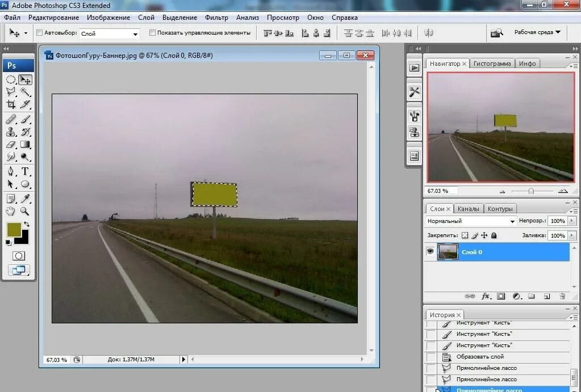
Task: Reset default foreground and background colors
Action: point(8,242)
